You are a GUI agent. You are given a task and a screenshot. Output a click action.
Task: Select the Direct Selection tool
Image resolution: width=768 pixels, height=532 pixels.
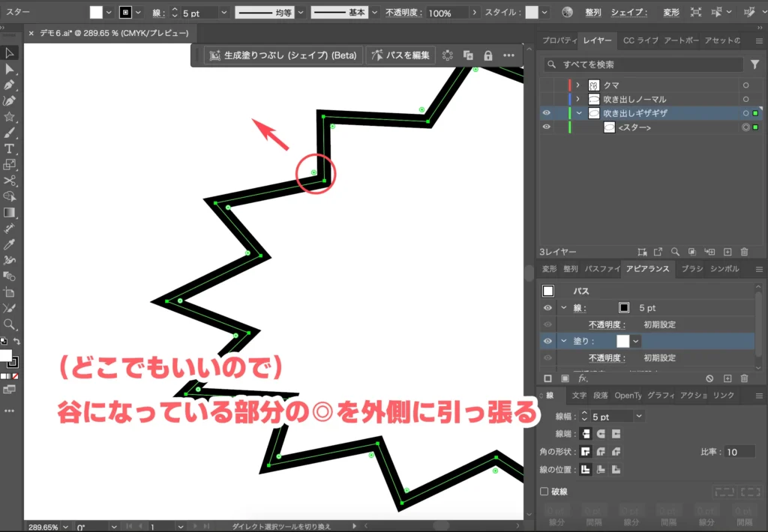pyautogui.click(x=10, y=70)
